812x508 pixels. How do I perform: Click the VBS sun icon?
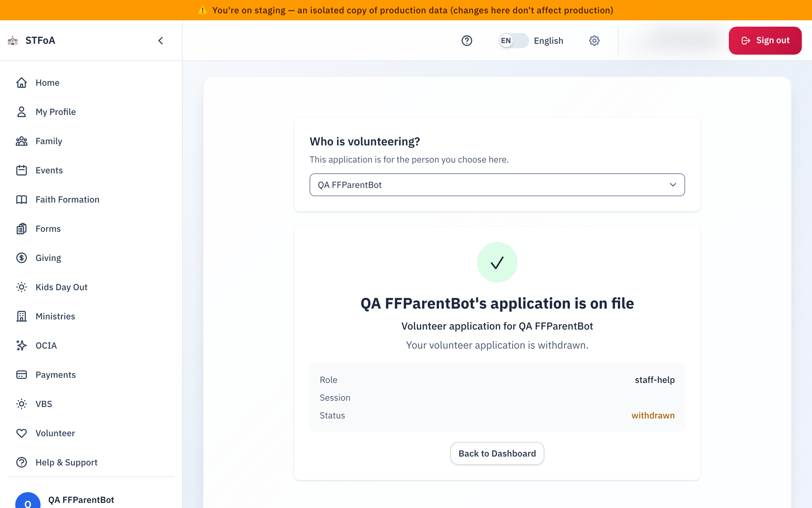pos(22,404)
